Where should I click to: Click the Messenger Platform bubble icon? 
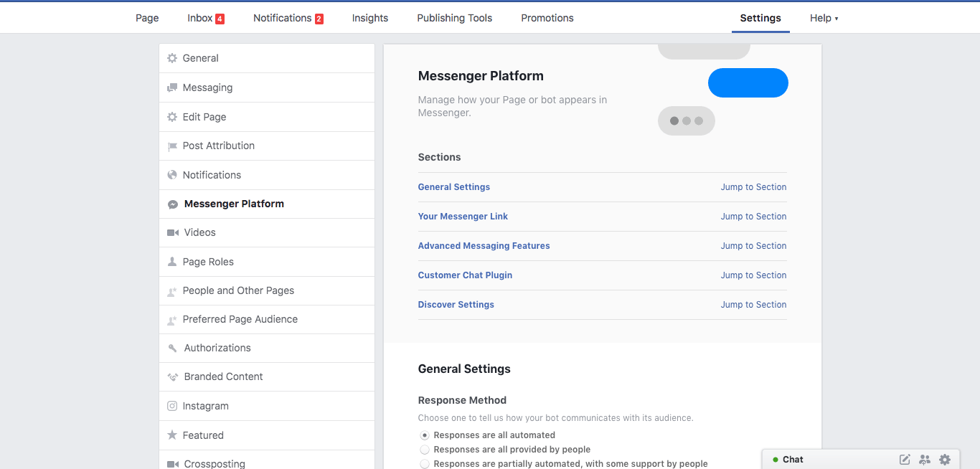[x=173, y=204]
